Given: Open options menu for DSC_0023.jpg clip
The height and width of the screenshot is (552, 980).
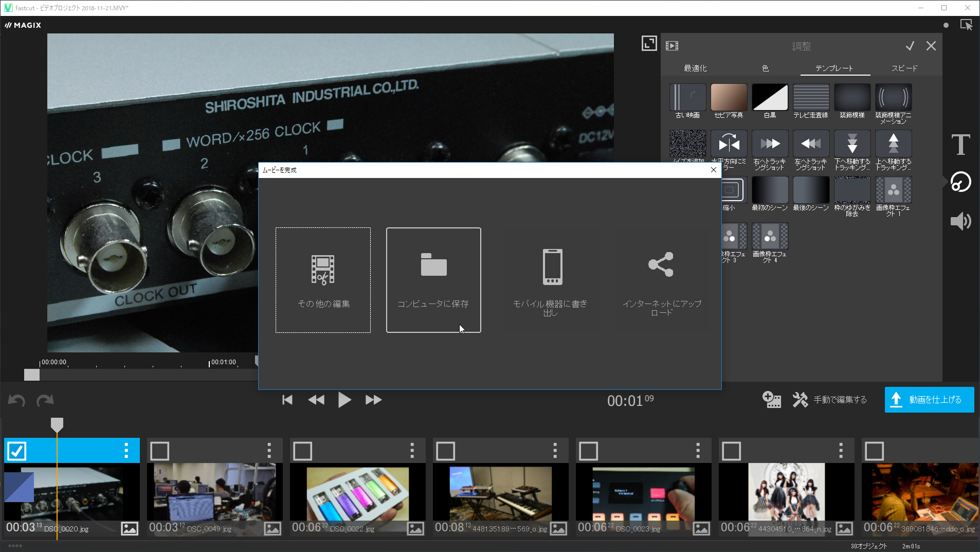Looking at the screenshot, I should 698,451.
